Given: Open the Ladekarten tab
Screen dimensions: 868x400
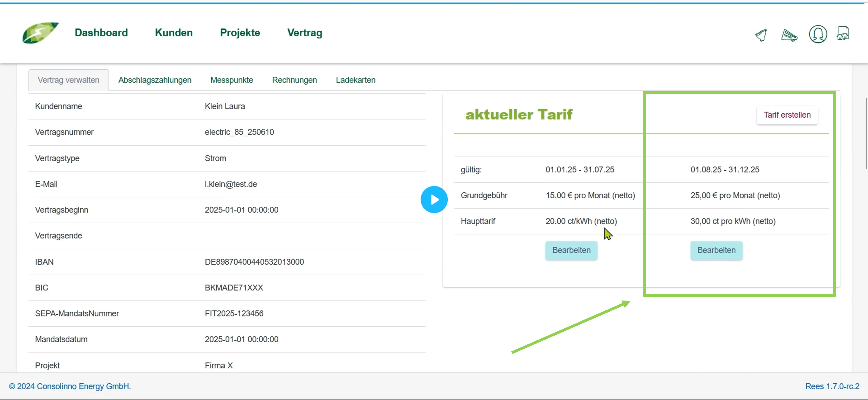Looking at the screenshot, I should click(x=355, y=80).
